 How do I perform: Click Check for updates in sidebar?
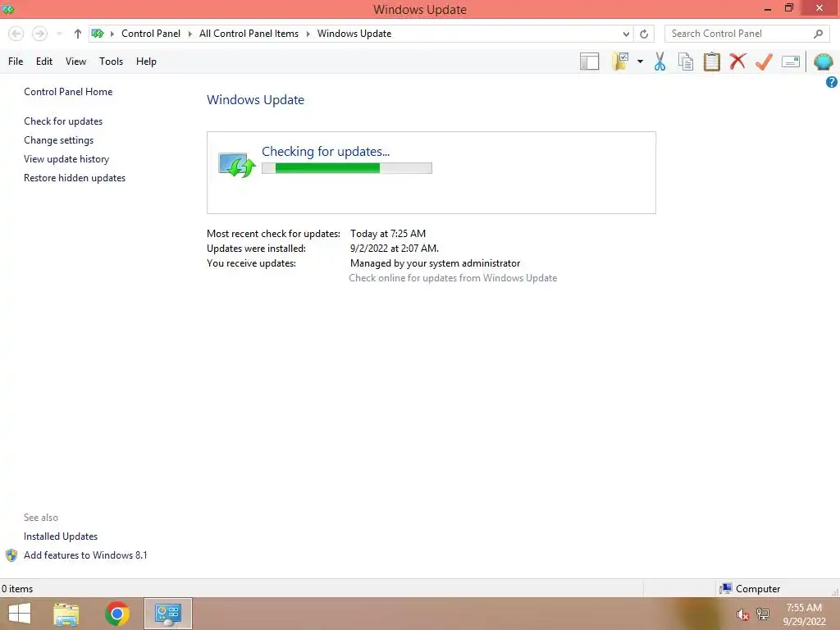(63, 121)
